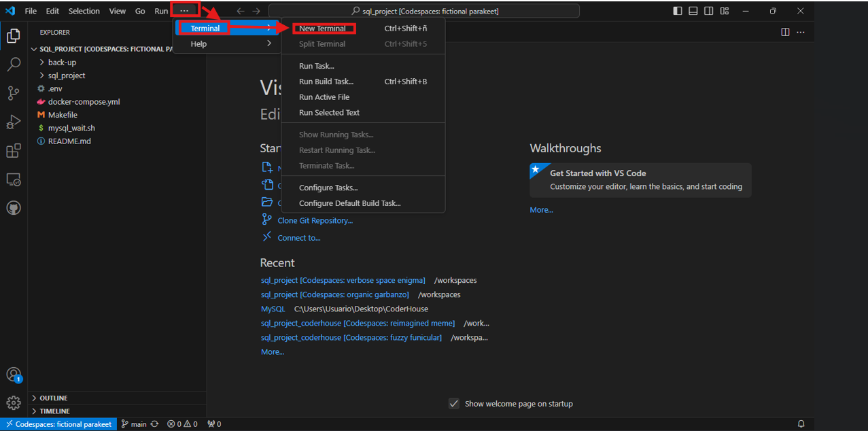Screen dimensions: 868x431
Task: Go forward with the right arrow
Action: click(x=256, y=11)
